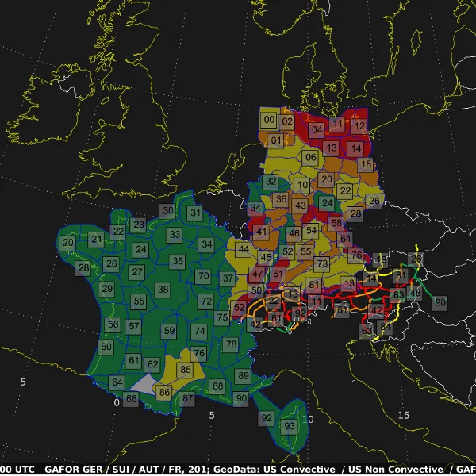Screen dimensions: 476x476
Task: Select the red area labeled 04
Action: click(x=317, y=130)
